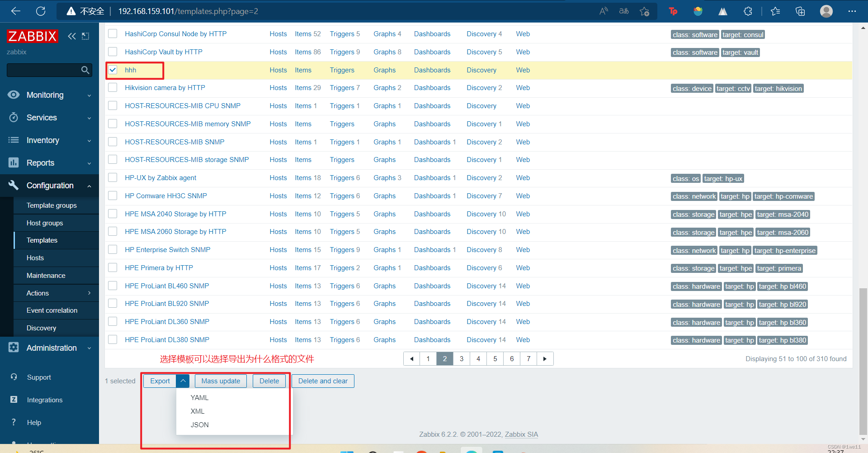
Task: Click the Configuration wrench icon
Action: (x=14, y=185)
